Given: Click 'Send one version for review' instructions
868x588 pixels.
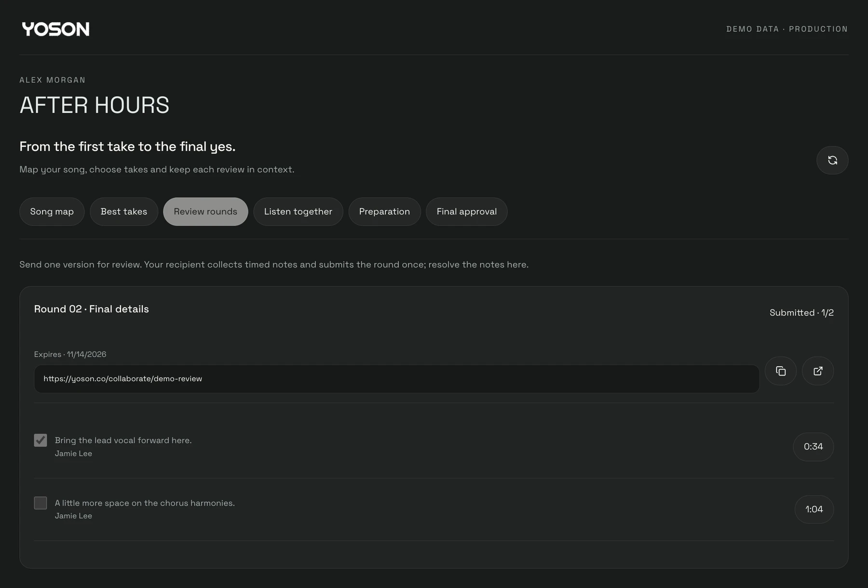Looking at the screenshot, I should 274,265.
